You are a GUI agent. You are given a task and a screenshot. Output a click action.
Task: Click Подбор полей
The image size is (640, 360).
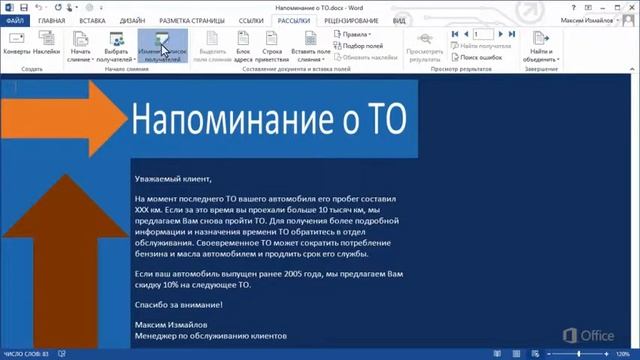pyautogui.click(x=358, y=46)
